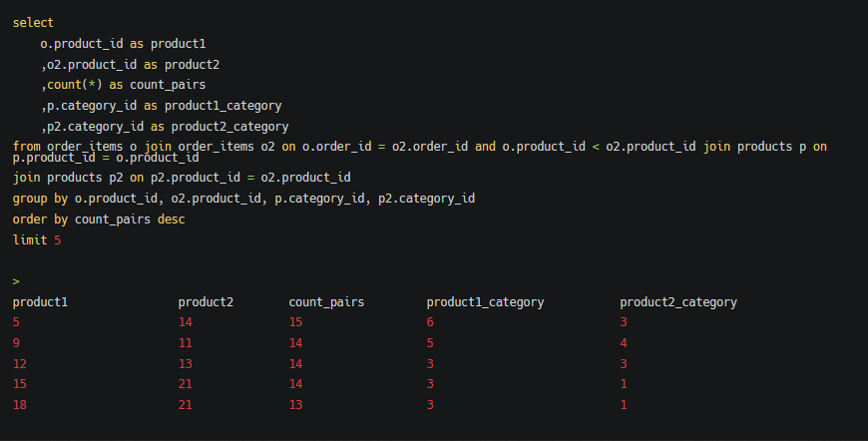
Task: Click the select keyword on first line
Action: [33, 23]
